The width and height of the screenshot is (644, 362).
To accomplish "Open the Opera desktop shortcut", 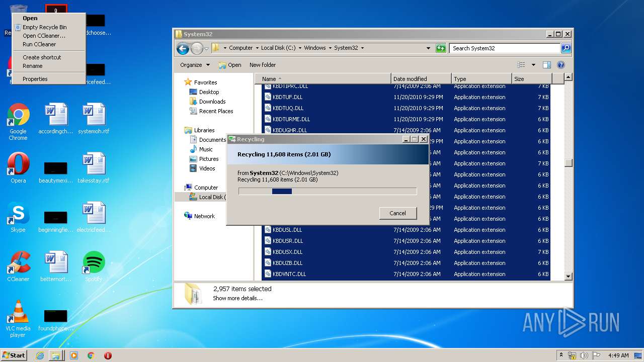I will [18, 168].
